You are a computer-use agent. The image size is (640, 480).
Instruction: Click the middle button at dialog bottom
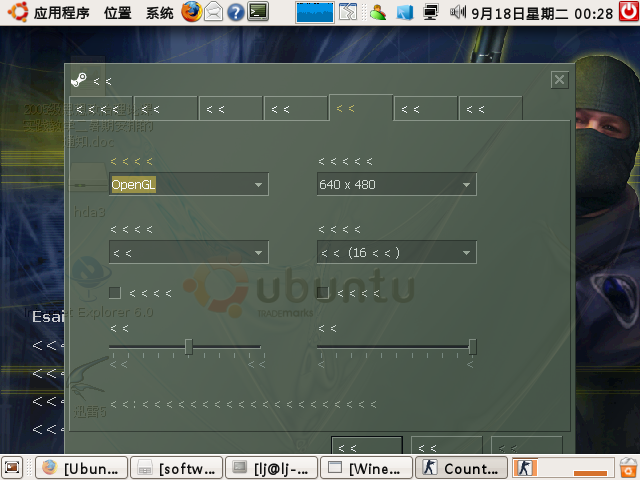447,445
